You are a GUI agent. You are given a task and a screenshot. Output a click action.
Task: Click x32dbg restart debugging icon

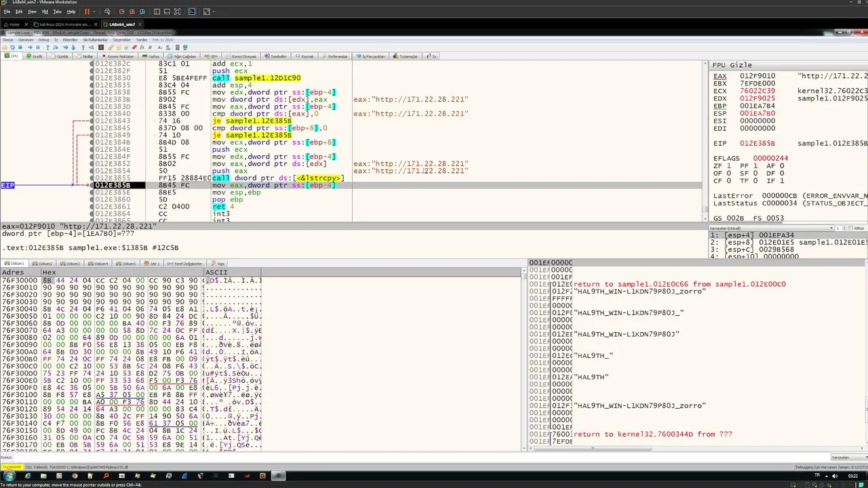tap(12, 47)
